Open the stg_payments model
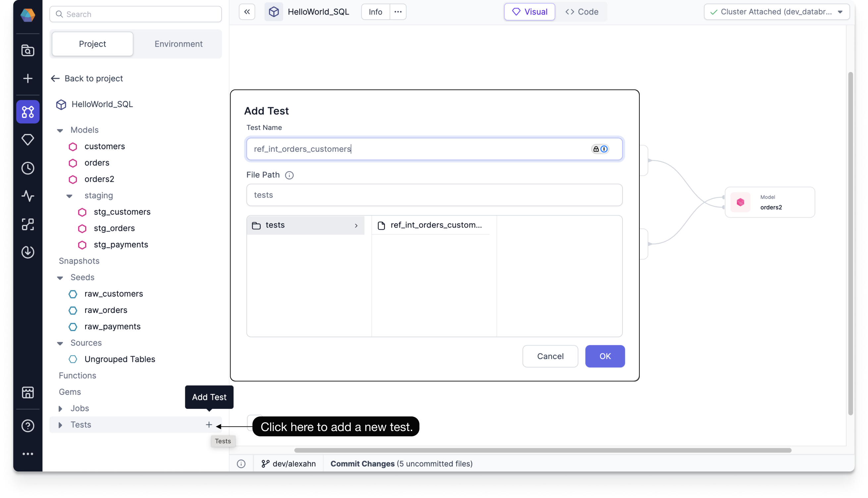Screen dimensions: 868x498 pyautogui.click(x=121, y=245)
